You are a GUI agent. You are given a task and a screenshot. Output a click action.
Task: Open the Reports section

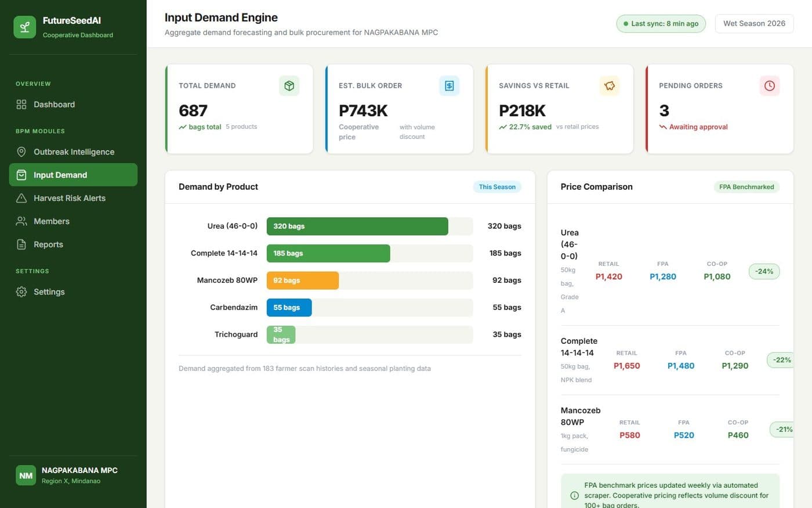pyautogui.click(x=73, y=244)
